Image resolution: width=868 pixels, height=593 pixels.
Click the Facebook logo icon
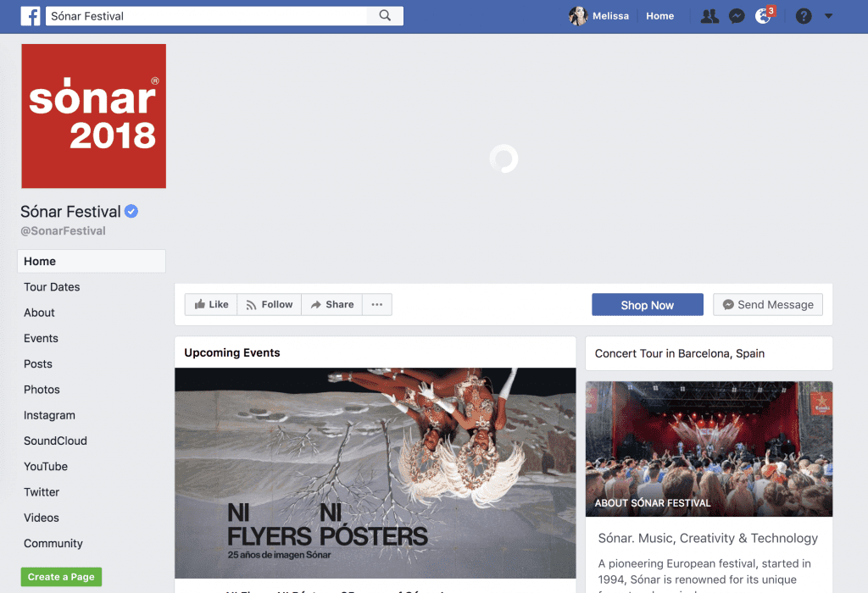pyautogui.click(x=31, y=16)
